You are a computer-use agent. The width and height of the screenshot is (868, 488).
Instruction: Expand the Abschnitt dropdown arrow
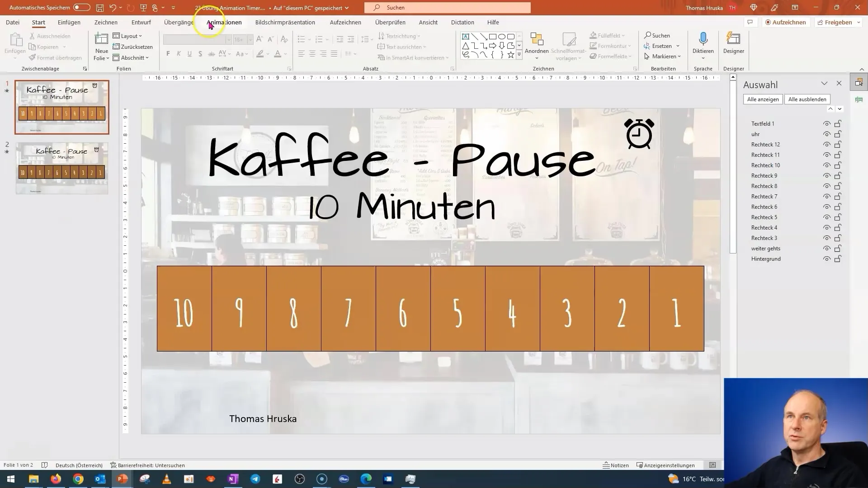tap(146, 57)
